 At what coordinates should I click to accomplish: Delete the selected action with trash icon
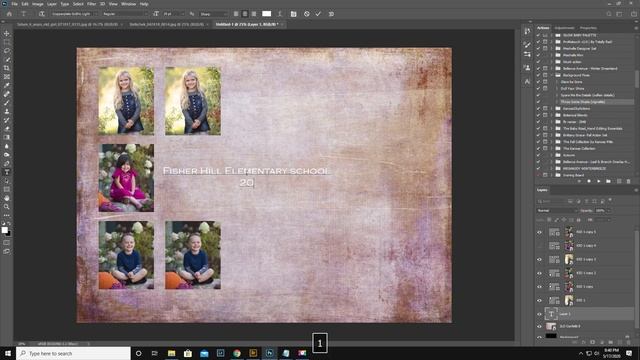tap(629, 181)
